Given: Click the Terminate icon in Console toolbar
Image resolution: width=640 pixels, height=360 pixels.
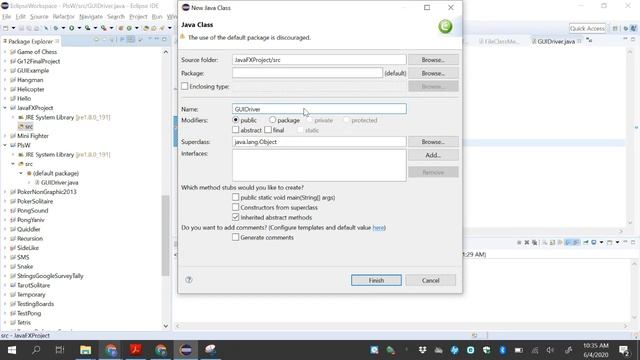Looking at the screenshot, I should 519,242.
